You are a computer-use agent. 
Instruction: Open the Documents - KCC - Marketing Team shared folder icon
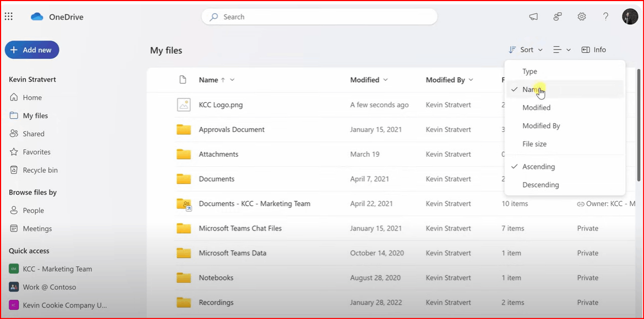(184, 204)
